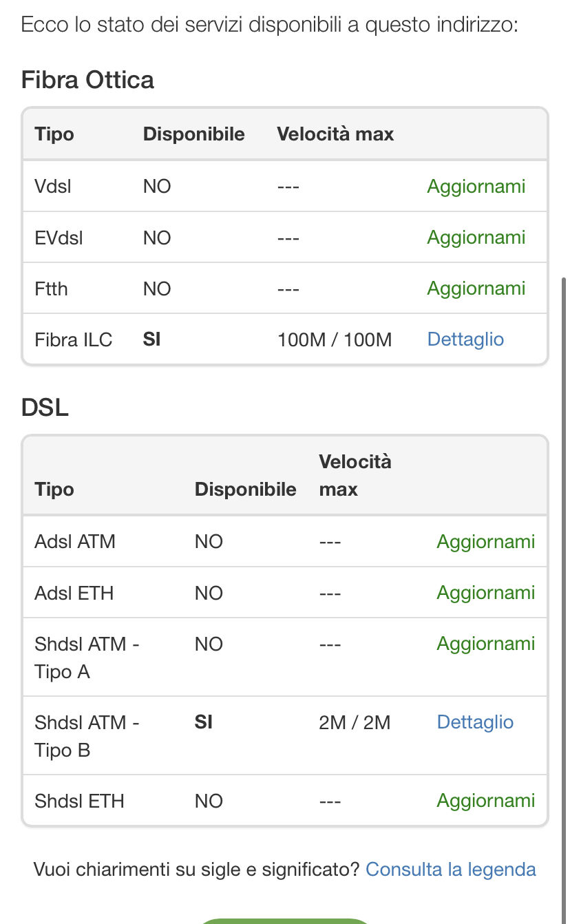The height and width of the screenshot is (924, 570).
Task: Click the page's vertical scrollbar
Action: 564,551
